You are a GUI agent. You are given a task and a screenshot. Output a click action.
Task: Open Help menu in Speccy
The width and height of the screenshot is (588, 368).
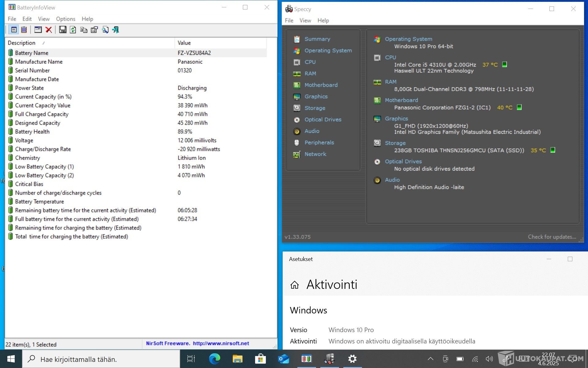coord(323,21)
